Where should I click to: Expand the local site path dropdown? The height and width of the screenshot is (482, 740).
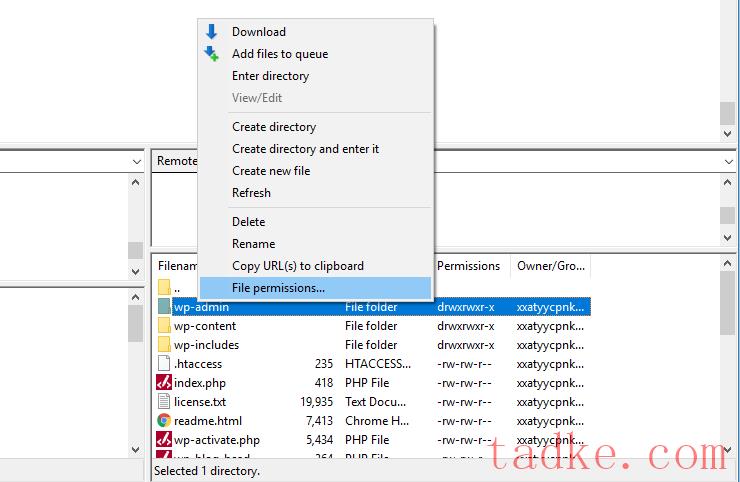coord(136,161)
